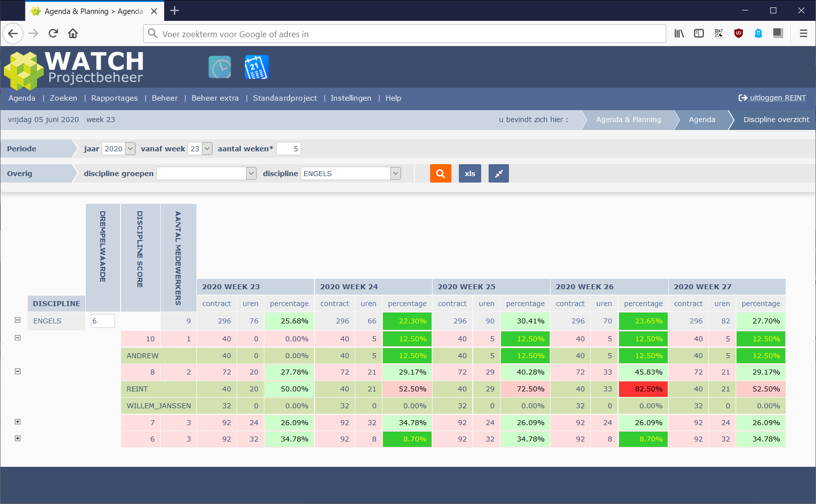Collapse the score 10 group row

pos(18,338)
